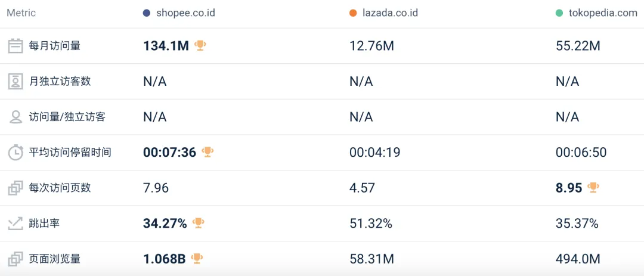The width and height of the screenshot is (644, 276).
Task: Click the trophy next to 34.27%
Action: [199, 223]
